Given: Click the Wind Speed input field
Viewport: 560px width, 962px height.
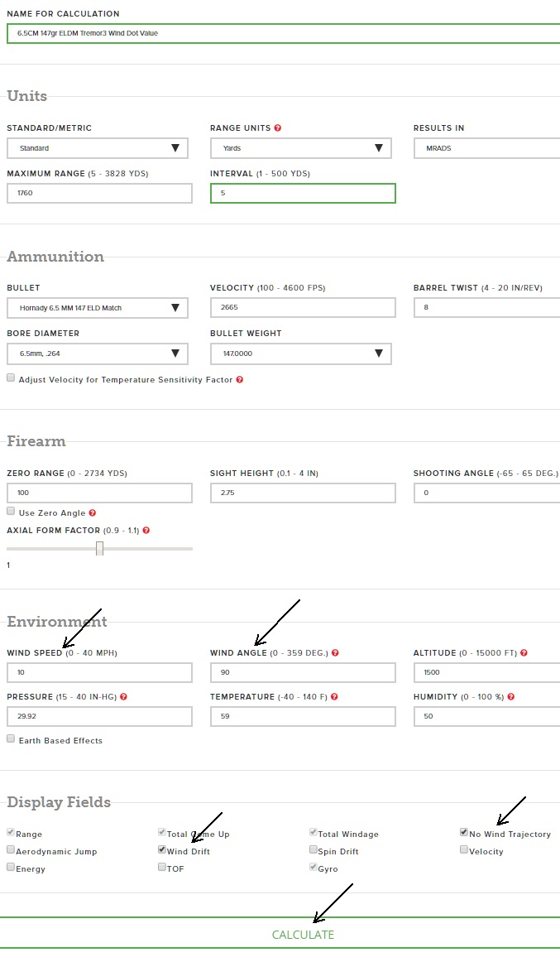Looking at the screenshot, I should [x=99, y=672].
